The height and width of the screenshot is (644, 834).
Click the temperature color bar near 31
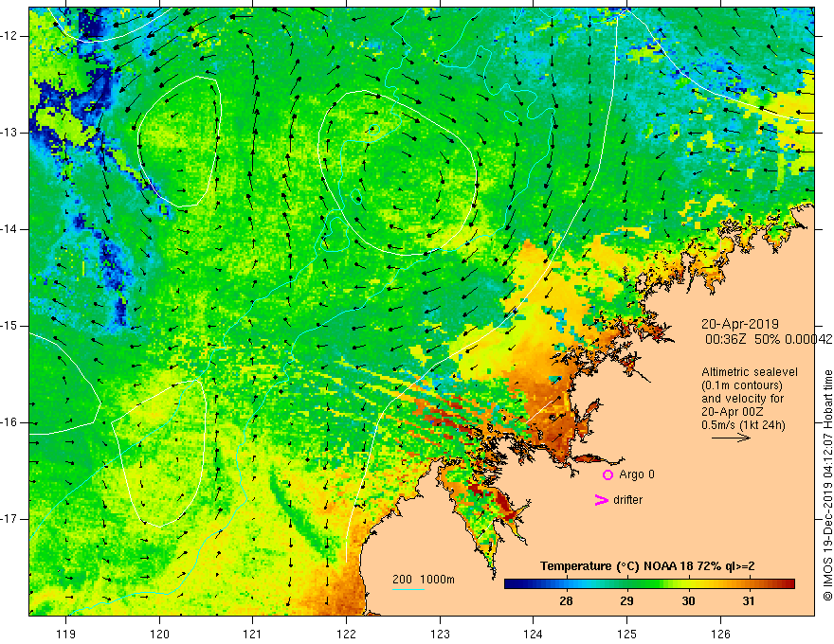pyautogui.click(x=749, y=584)
